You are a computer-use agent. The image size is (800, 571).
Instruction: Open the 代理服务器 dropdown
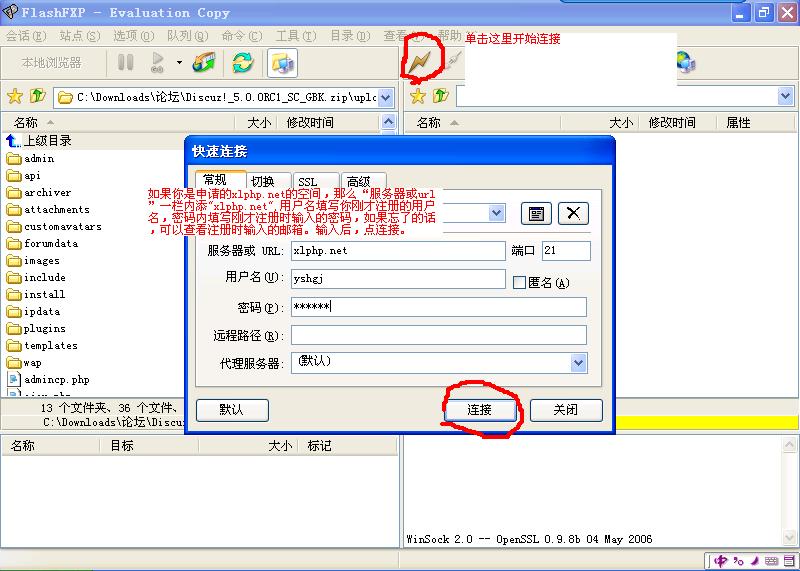(579, 363)
